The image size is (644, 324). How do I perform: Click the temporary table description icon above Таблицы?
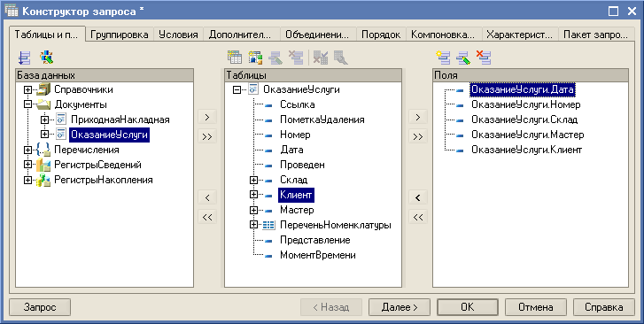tap(255, 58)
